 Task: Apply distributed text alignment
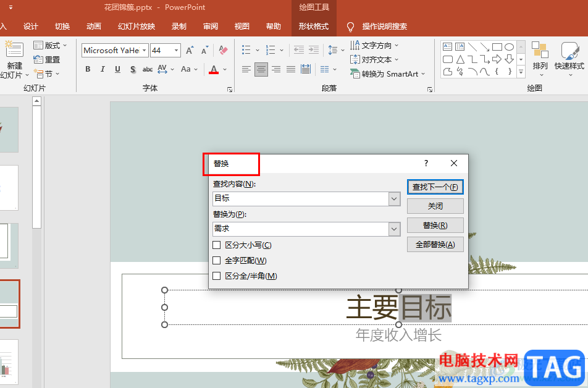pos(306,69)
